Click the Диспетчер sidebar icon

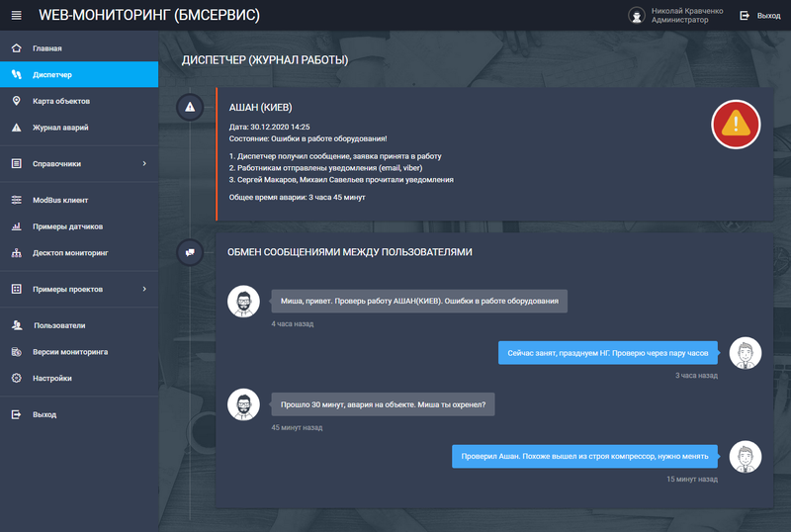point(16,74)
